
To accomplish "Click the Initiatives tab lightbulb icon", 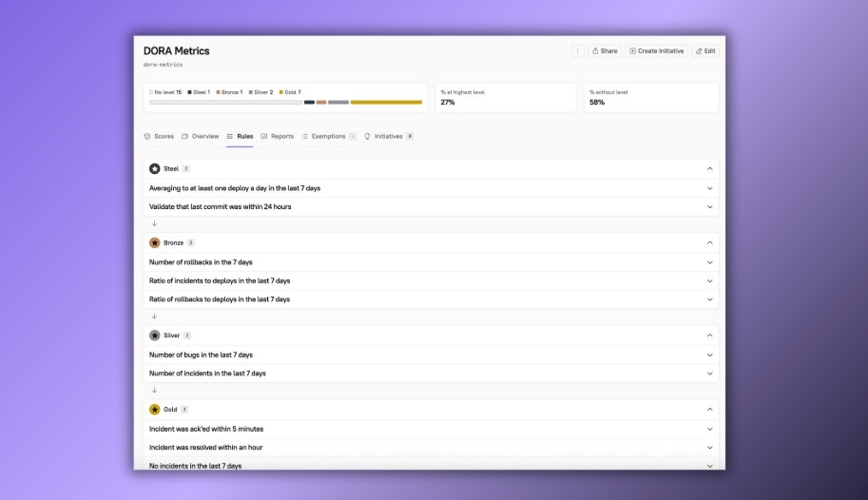I will tap(367, 137).
